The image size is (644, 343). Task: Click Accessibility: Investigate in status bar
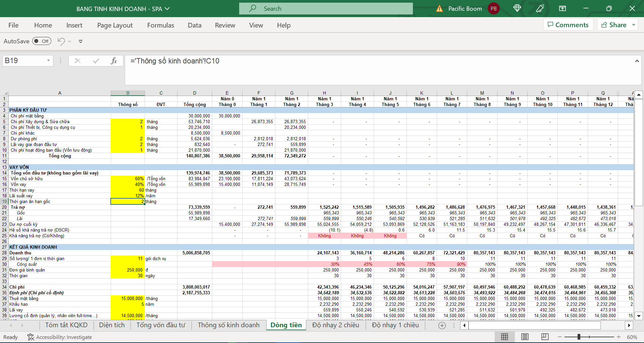60,337
